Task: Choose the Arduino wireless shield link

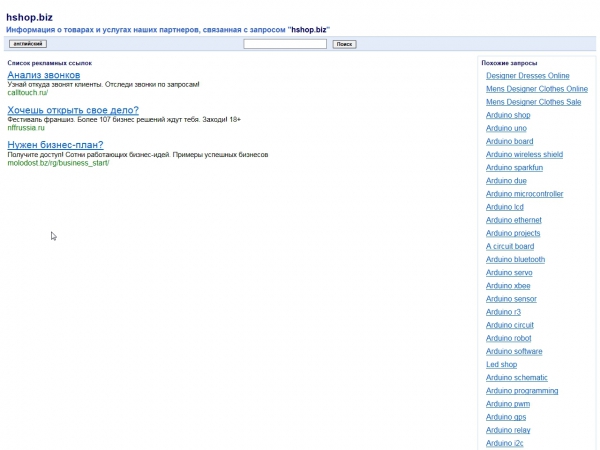Action: click(x=524, y=154)
